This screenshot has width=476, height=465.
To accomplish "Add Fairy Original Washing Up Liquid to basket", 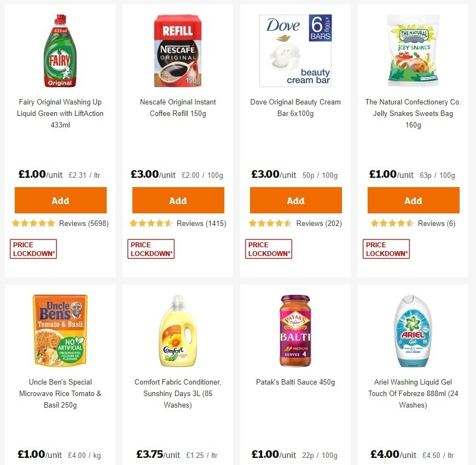I will 60,200.
